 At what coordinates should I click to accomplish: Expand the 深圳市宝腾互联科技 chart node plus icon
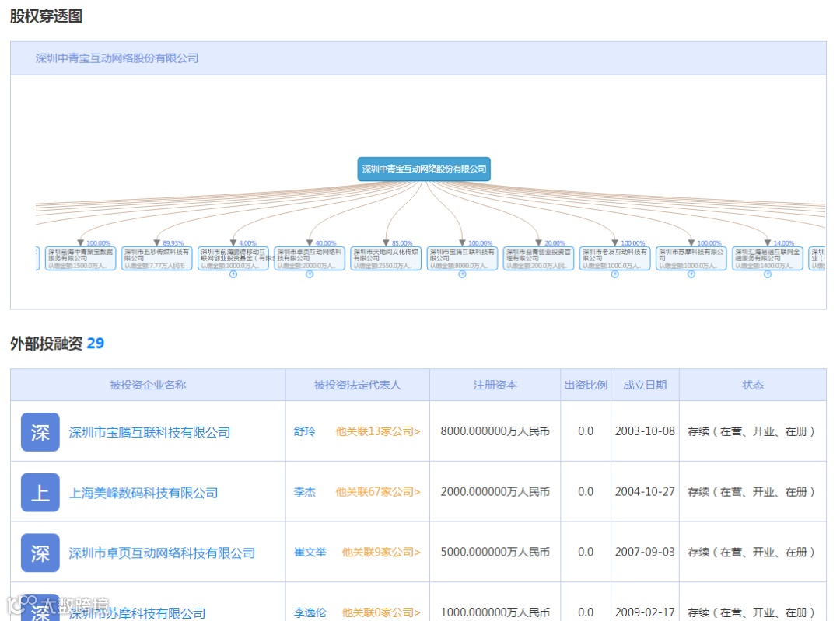pyautogui.click(x=462, y=274)
